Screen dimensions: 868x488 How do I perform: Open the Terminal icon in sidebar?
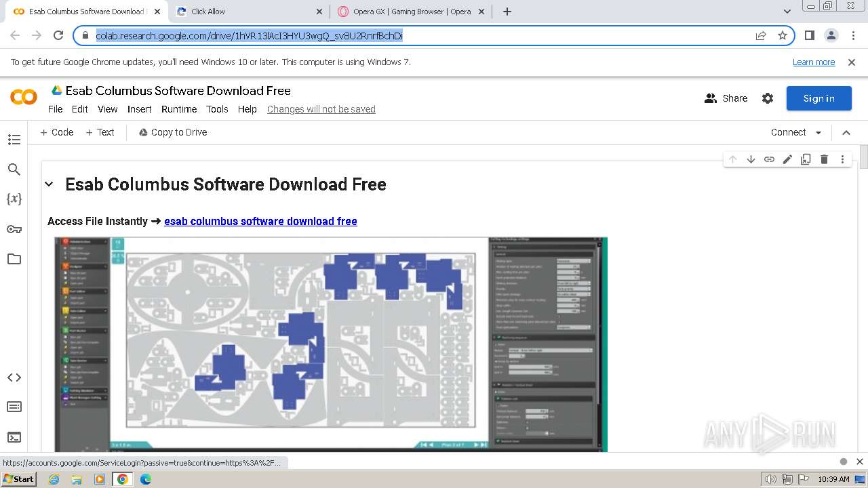pos(14,437)
